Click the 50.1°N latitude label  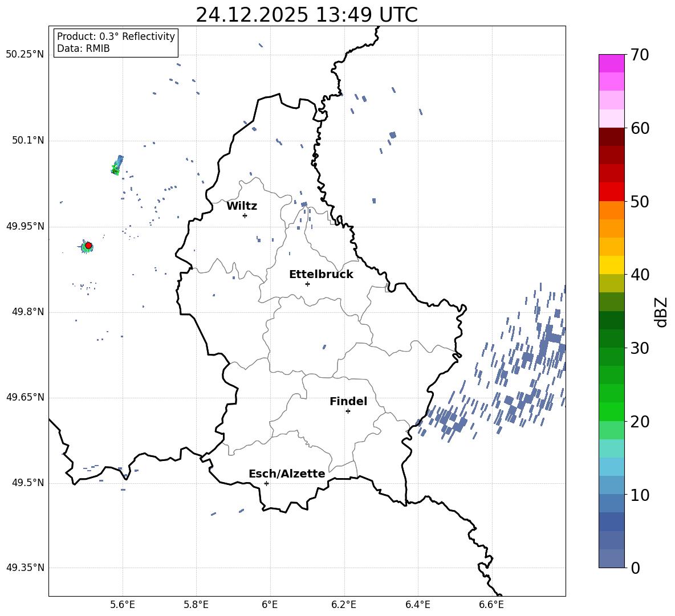(x=28, y=140)
